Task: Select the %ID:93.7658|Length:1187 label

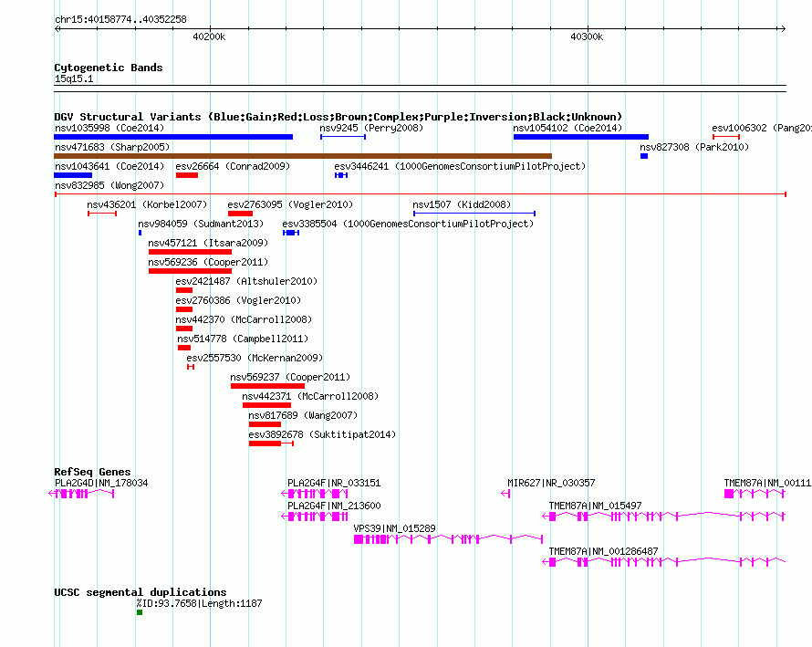Action: point(200,603)
